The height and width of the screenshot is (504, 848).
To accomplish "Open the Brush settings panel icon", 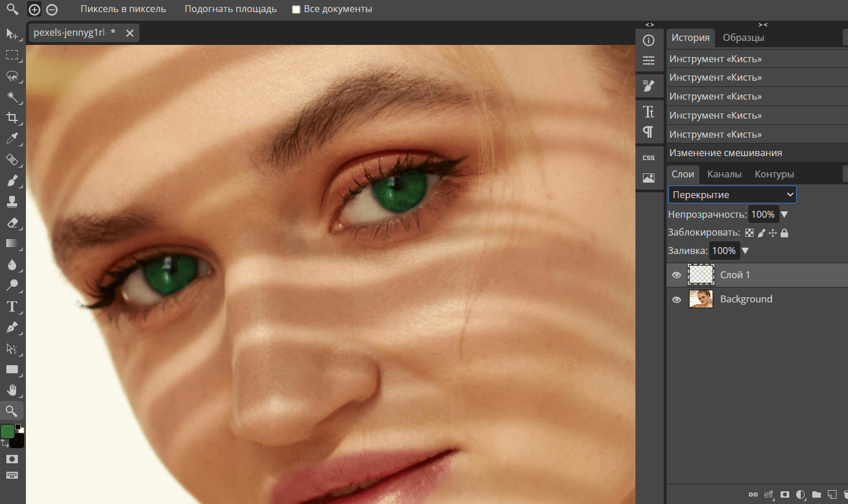I will pyautogui.click(x=649, y=86).
